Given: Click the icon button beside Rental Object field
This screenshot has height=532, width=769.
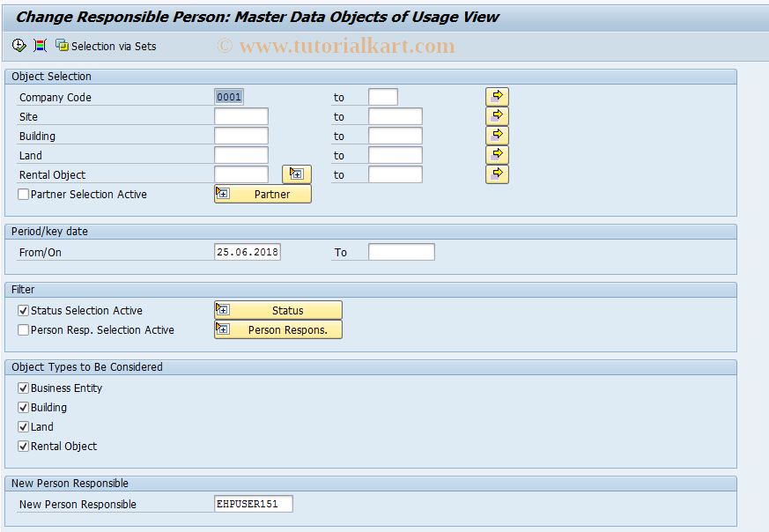Looking at the screenshot, I should [297, 174].
